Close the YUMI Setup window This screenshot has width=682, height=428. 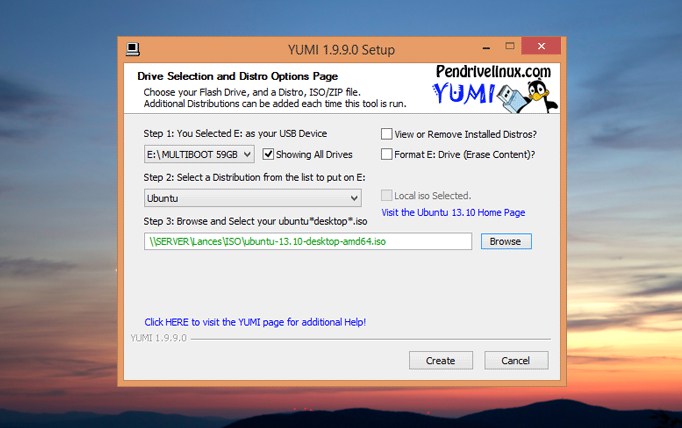pyautogui.click(x=541, y=46)
